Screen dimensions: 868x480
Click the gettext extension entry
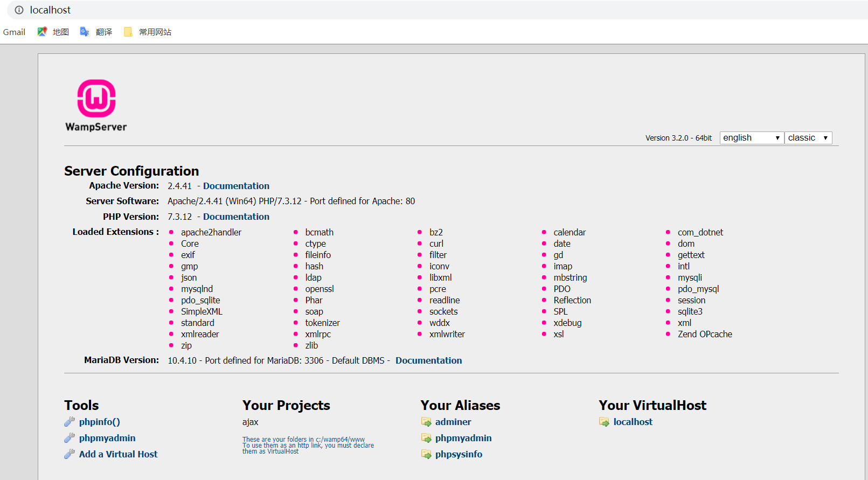click(x=691, y=255)
